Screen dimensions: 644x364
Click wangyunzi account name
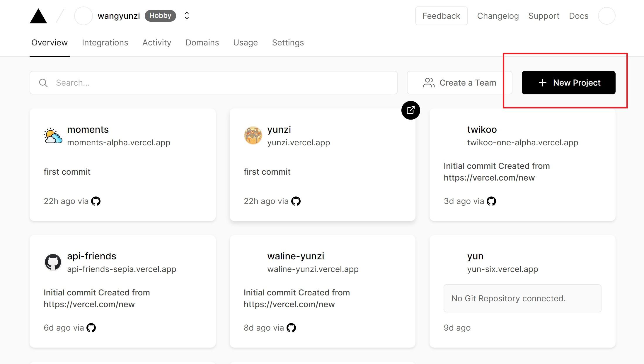[x=119, y=16]
